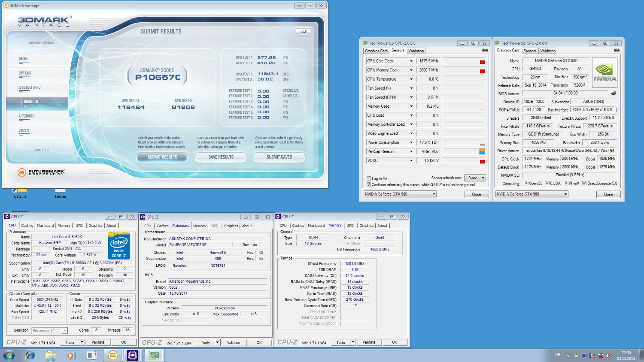Image resolution: width=644 pixels, height=362 pixels.
Task: Switch to CPU-Z purple chip taskbar icon
Action: [x=132, y=355]
